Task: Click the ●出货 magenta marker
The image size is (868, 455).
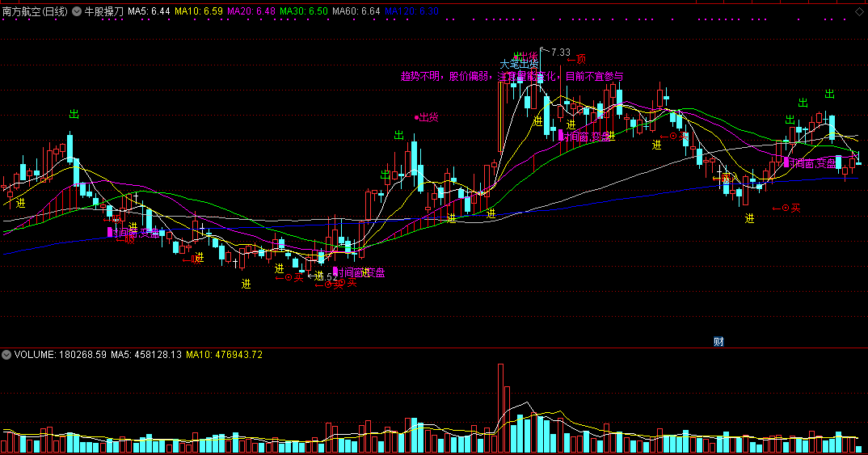Action: point(426,117)
